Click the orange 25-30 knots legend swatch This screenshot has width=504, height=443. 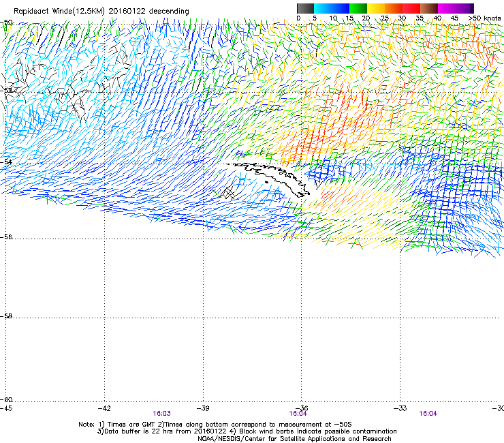(x=394, y=8)
